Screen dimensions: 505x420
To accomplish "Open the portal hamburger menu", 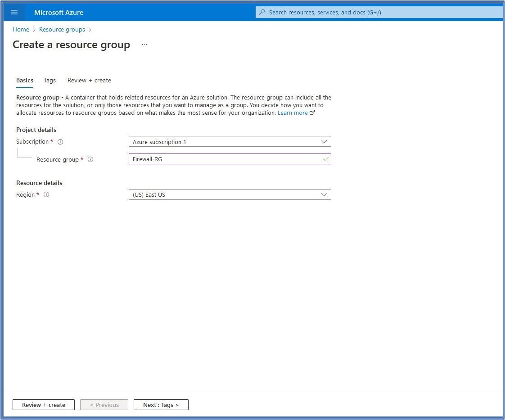I will click(x=14, y=12).
